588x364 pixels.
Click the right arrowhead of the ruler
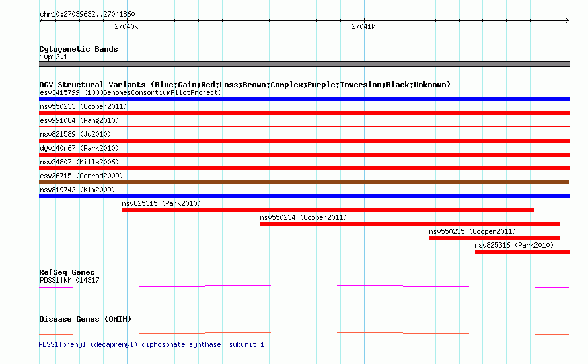(x=568, y=20)
